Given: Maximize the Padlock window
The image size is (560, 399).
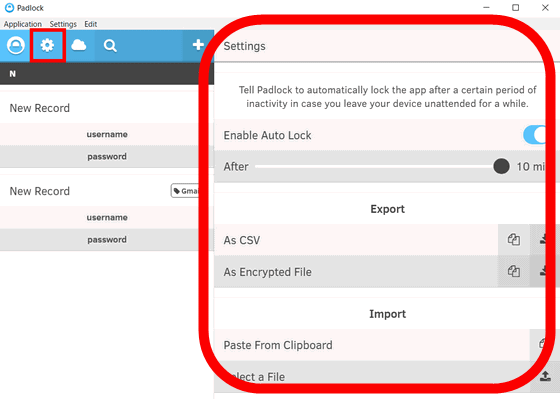Looking at the screenshot, I should point(515,8).
